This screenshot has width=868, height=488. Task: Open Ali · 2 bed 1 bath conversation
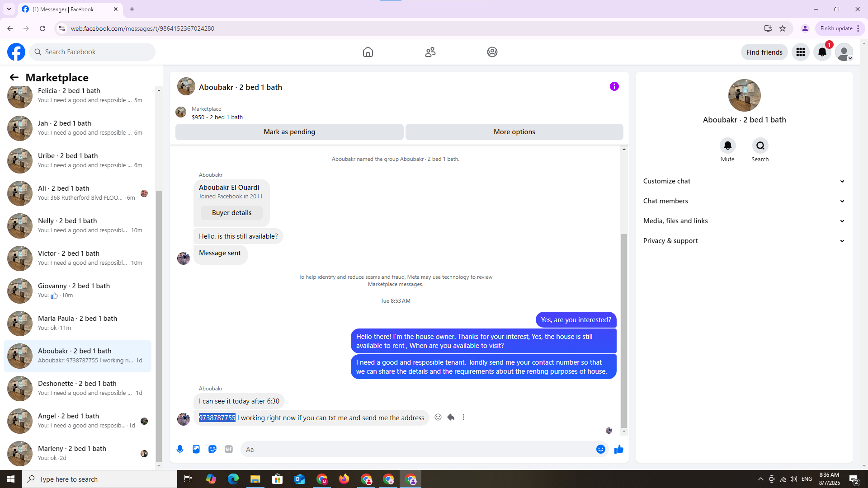[78, 193]
